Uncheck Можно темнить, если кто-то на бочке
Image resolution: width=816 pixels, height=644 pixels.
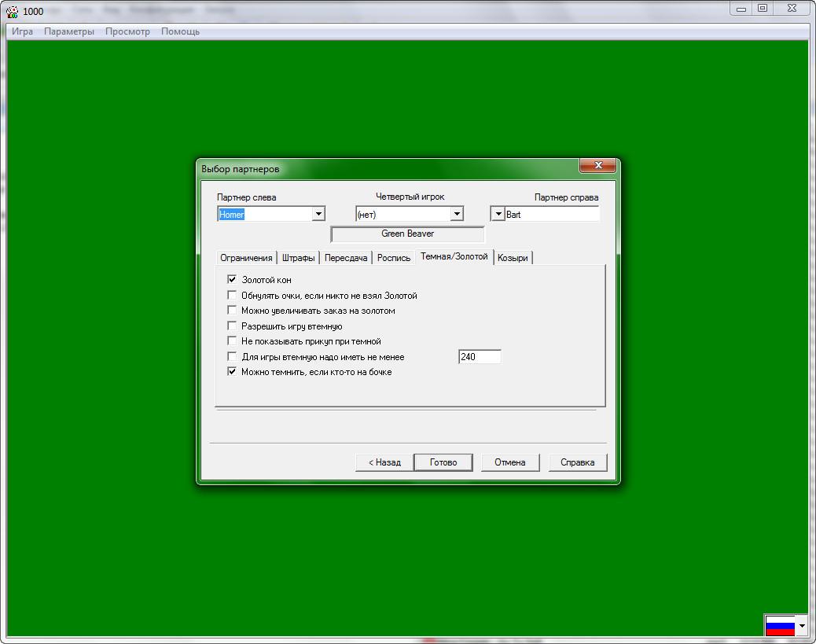[x=232, y=372]
